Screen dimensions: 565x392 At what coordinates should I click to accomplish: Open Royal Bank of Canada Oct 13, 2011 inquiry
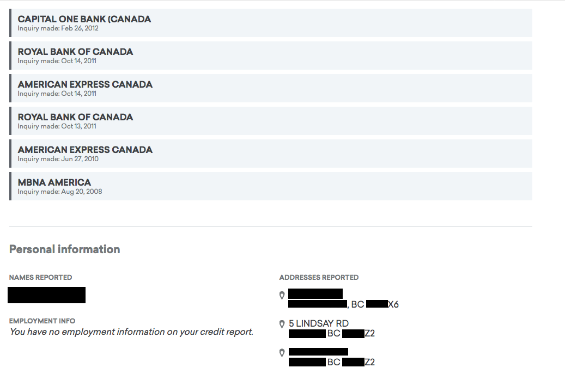271,121
